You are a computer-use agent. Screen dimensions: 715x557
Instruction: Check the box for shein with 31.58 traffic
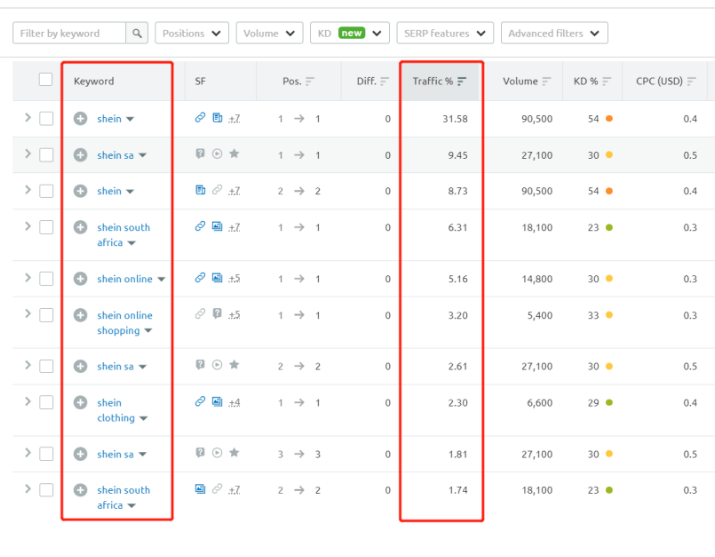click(x=46, y=119)
